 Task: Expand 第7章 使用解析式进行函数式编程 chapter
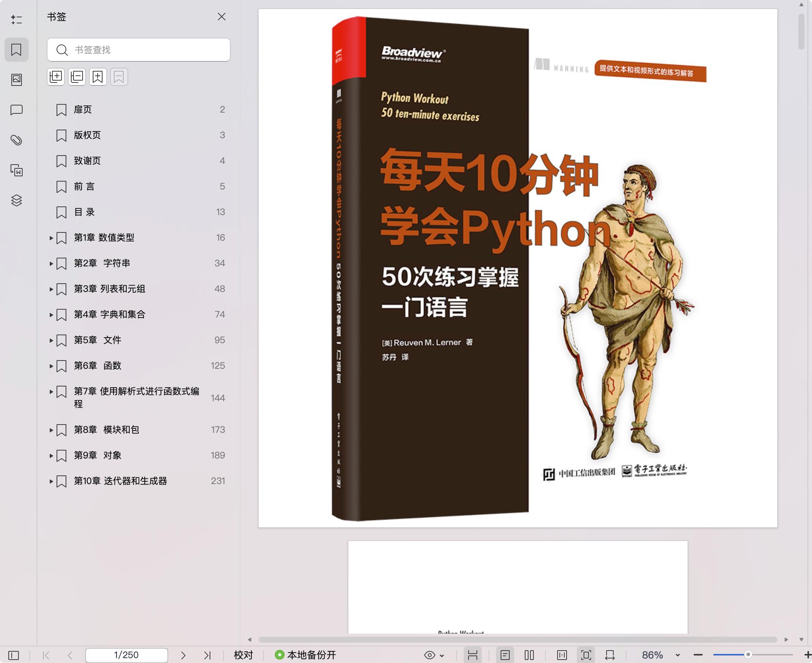point(51,391)
